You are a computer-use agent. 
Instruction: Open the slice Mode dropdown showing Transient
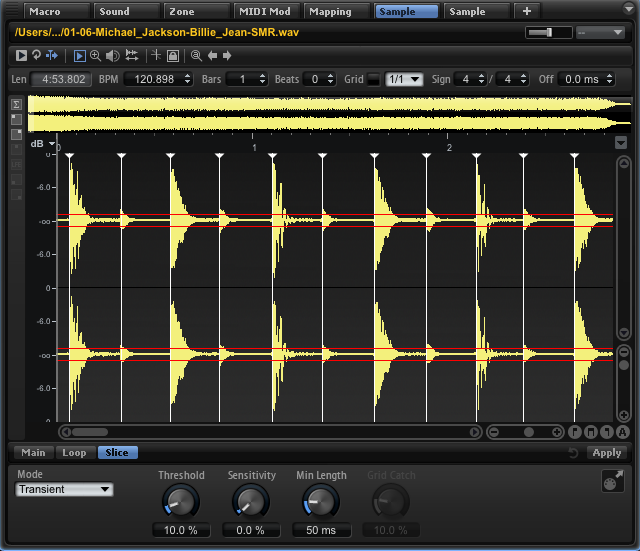[64, 489]
